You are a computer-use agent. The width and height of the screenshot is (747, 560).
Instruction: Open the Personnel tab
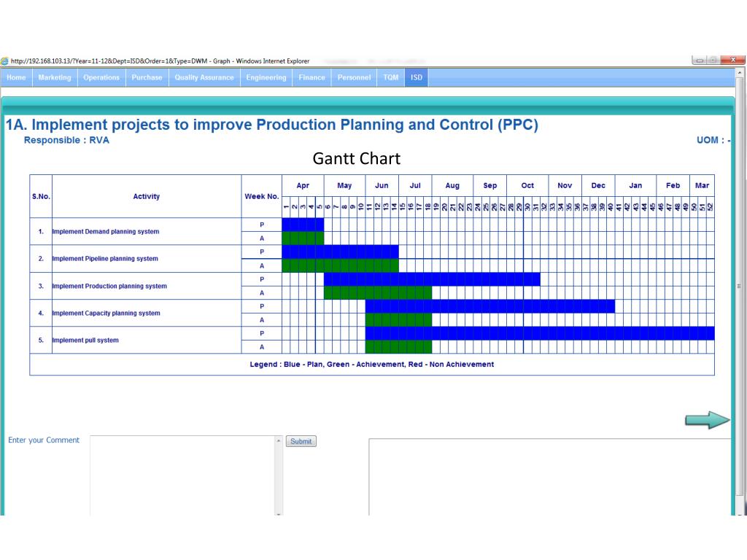coord(354,77)
